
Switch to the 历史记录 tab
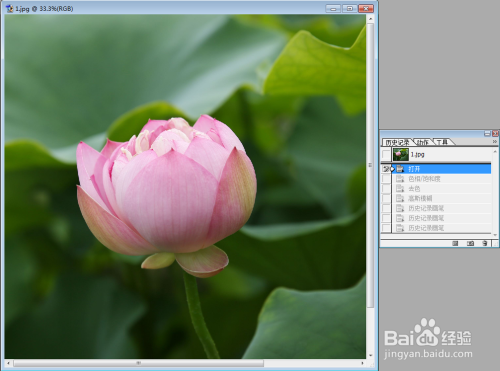[397, 142]
